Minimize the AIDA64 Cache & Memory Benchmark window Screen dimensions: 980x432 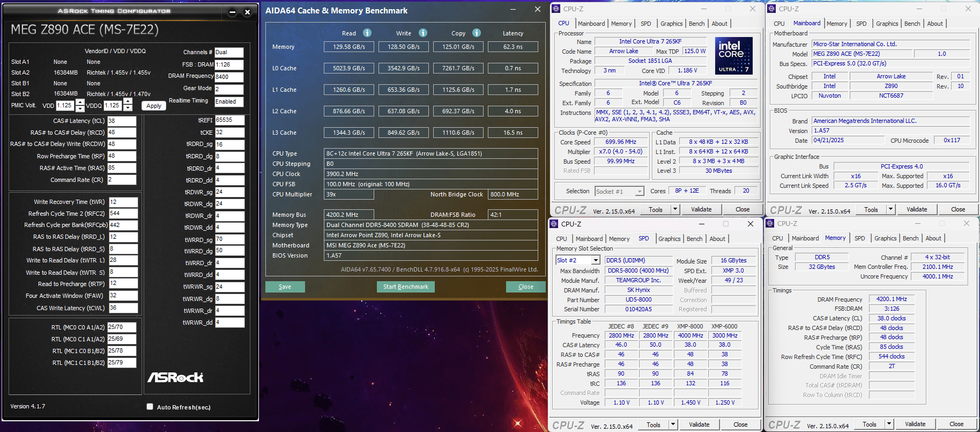tap(513, 10)
